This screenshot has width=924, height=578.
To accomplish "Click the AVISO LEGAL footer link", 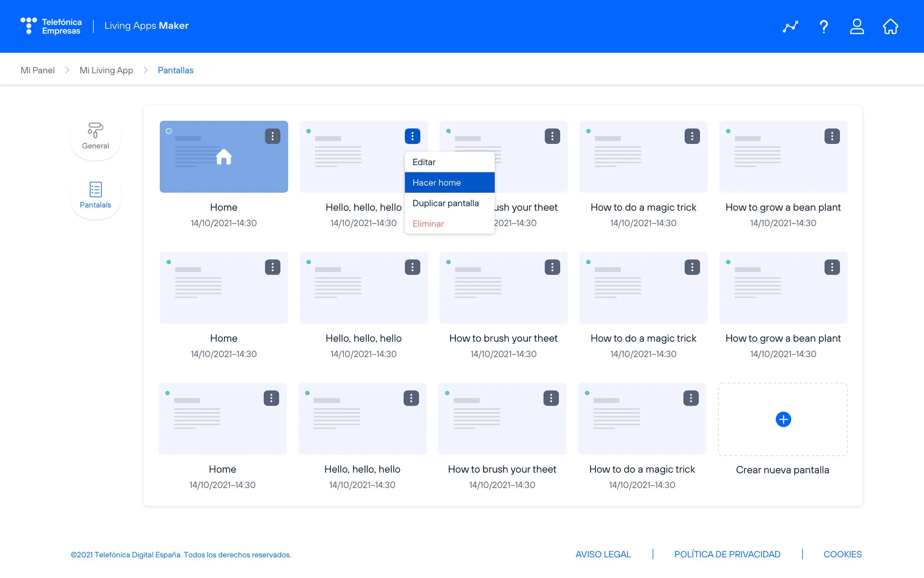I will pyautogui.click(x=603, y=554).
